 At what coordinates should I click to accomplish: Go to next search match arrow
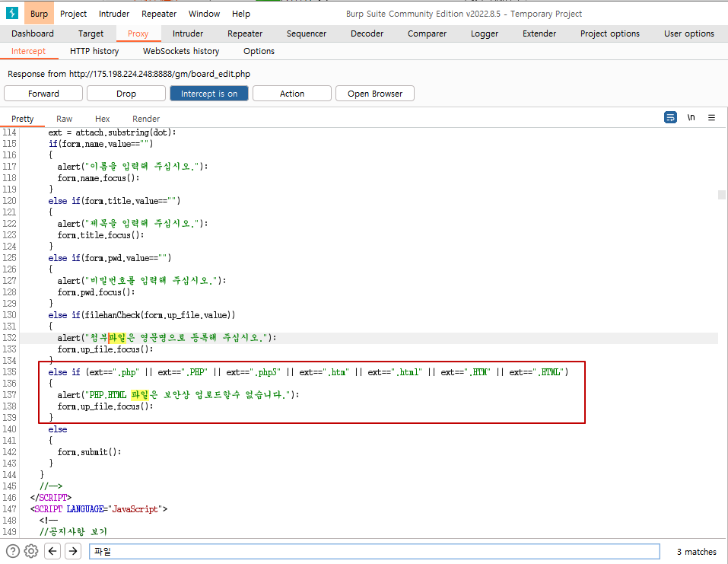(x=73, y=551)
